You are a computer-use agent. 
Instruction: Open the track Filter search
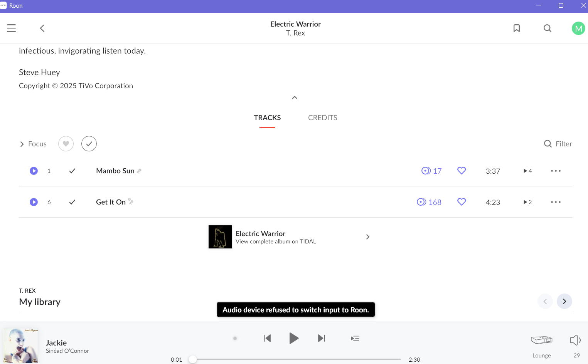[558, 144]
